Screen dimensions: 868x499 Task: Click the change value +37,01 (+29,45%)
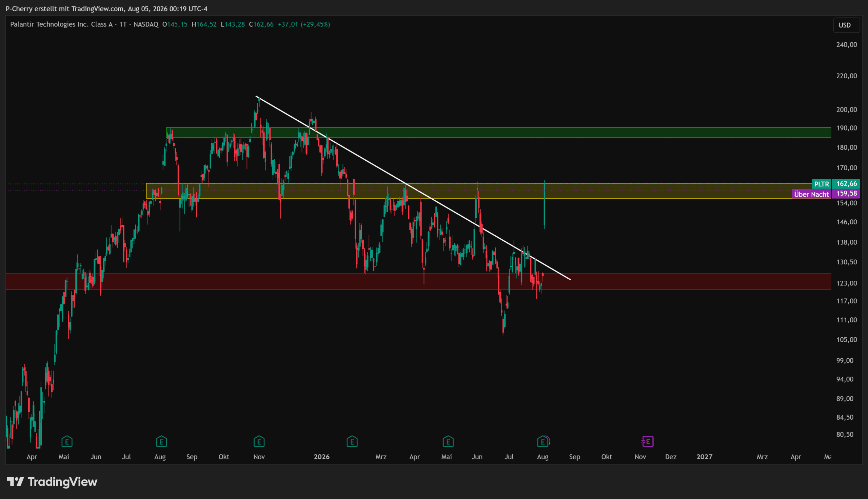304,24
